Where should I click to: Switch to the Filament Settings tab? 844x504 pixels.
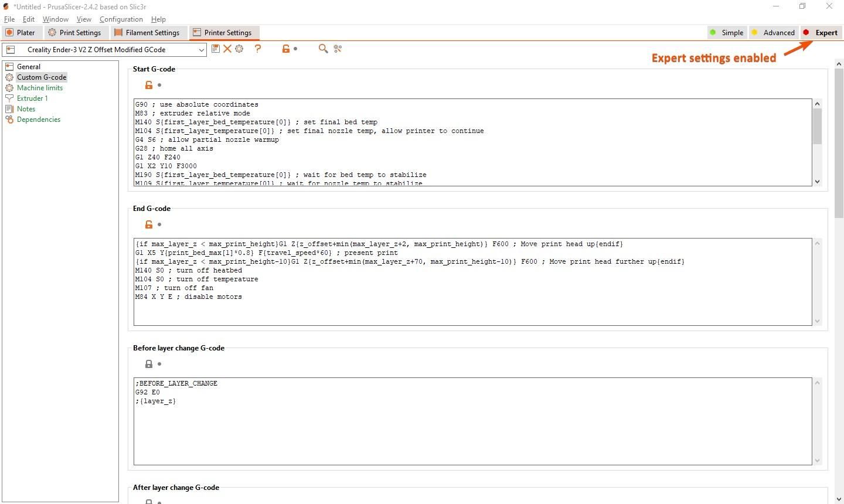(x=147, y=33)
